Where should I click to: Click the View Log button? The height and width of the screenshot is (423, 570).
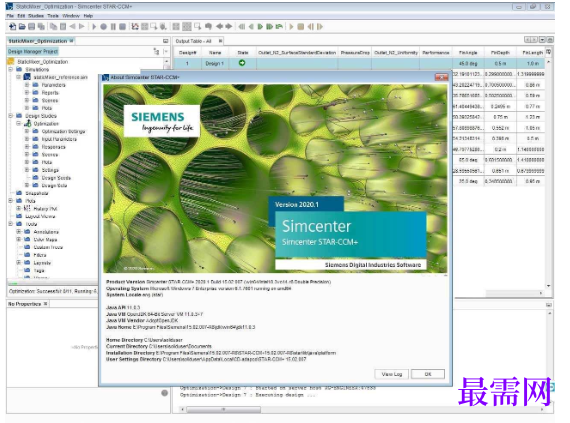click(392, 374)
